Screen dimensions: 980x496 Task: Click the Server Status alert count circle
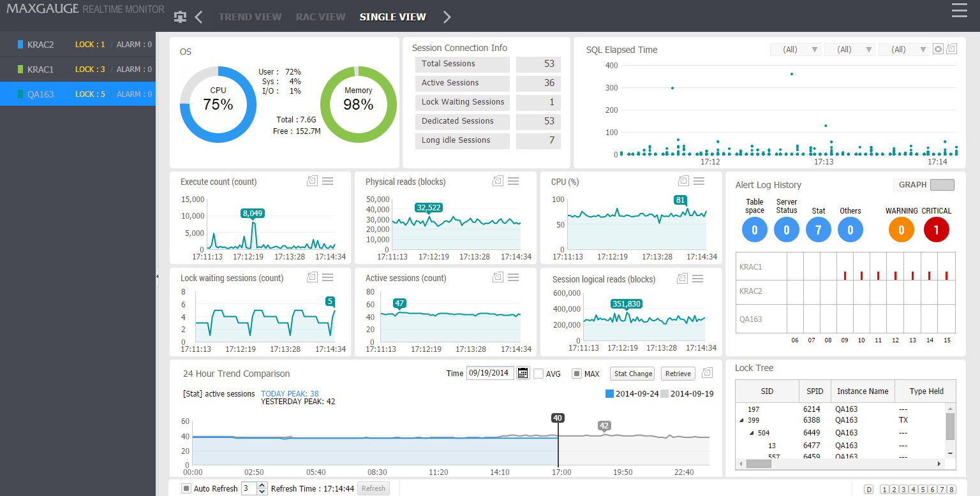pos(787,230)
